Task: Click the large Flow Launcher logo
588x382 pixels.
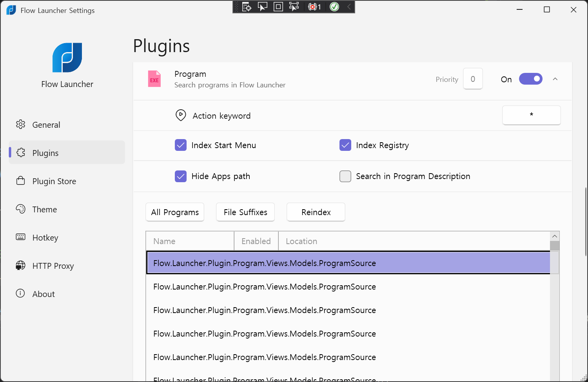Action: pyautogui.click(x=67, y=58)
